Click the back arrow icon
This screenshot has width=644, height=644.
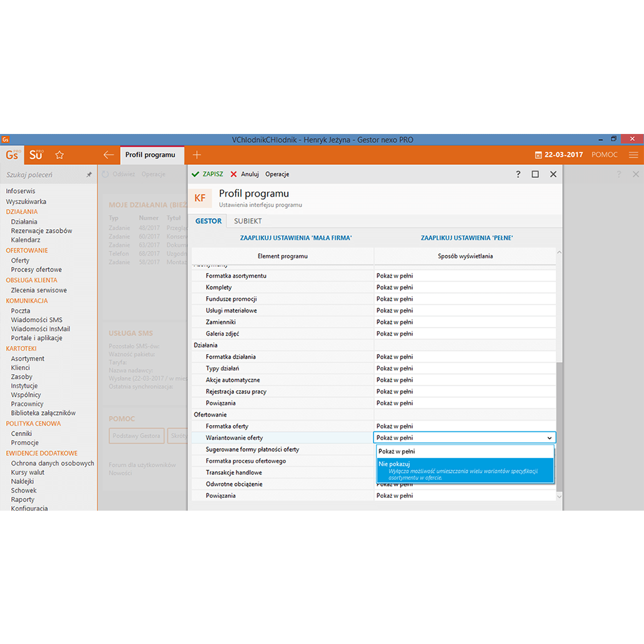[x=109, y=155]
